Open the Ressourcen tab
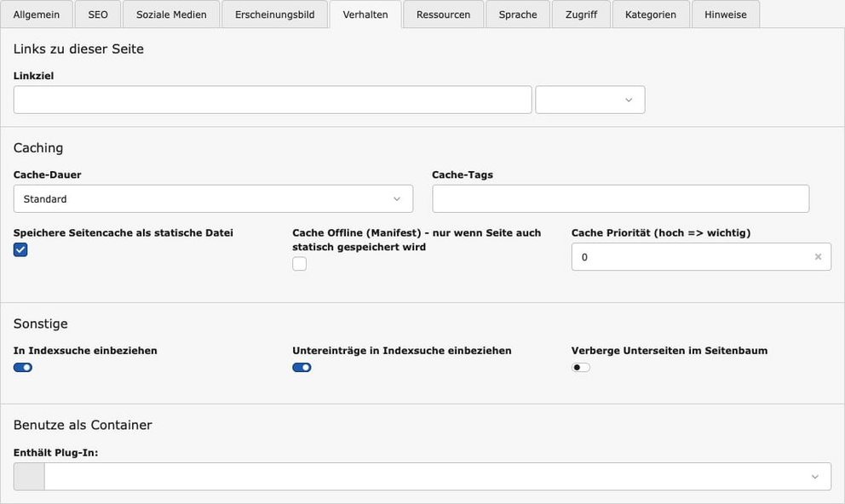 pyautogui.click(x=443, y=14)
